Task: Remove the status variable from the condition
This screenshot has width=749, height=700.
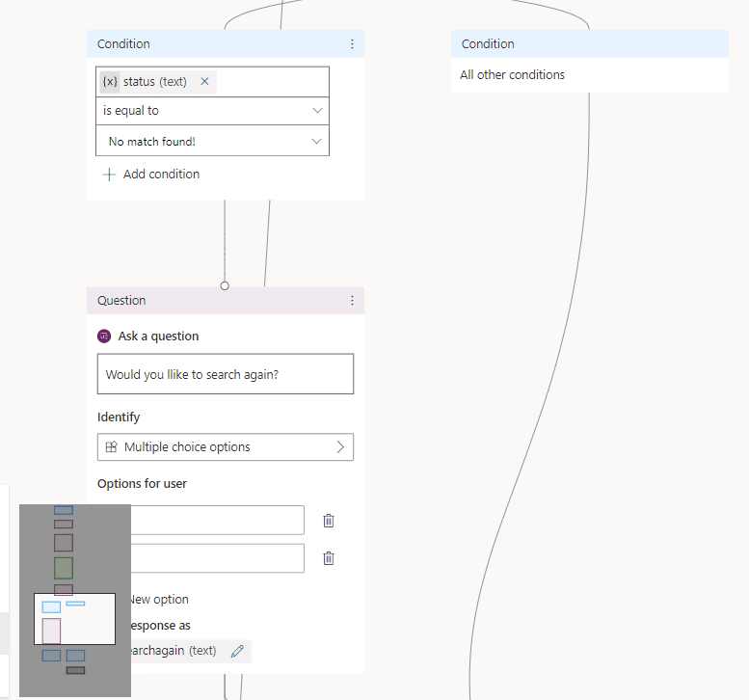Action: (x=204, y=82)
